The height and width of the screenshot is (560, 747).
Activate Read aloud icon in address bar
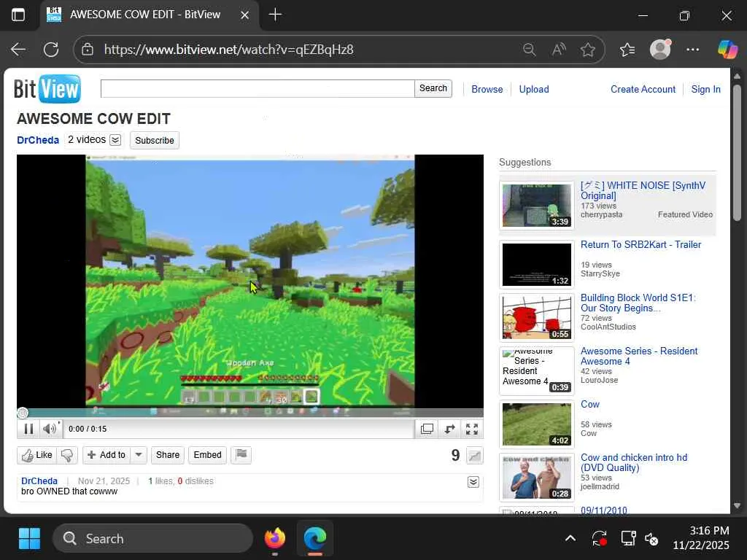point(559,49)
